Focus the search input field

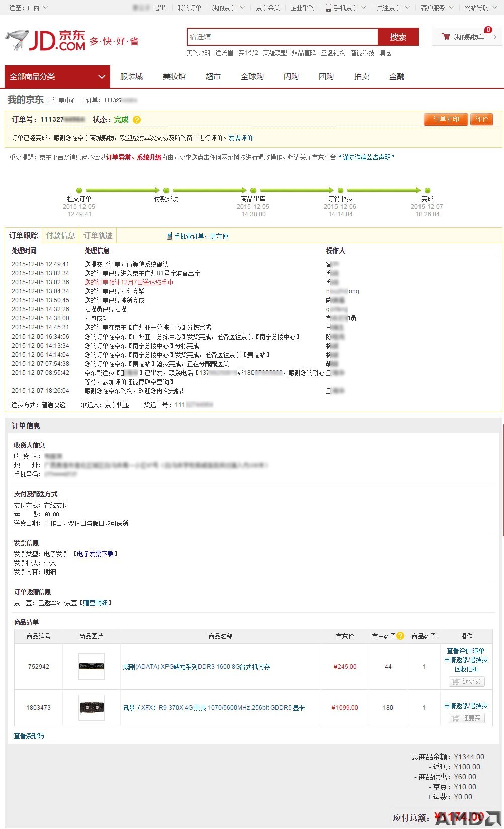282,37
